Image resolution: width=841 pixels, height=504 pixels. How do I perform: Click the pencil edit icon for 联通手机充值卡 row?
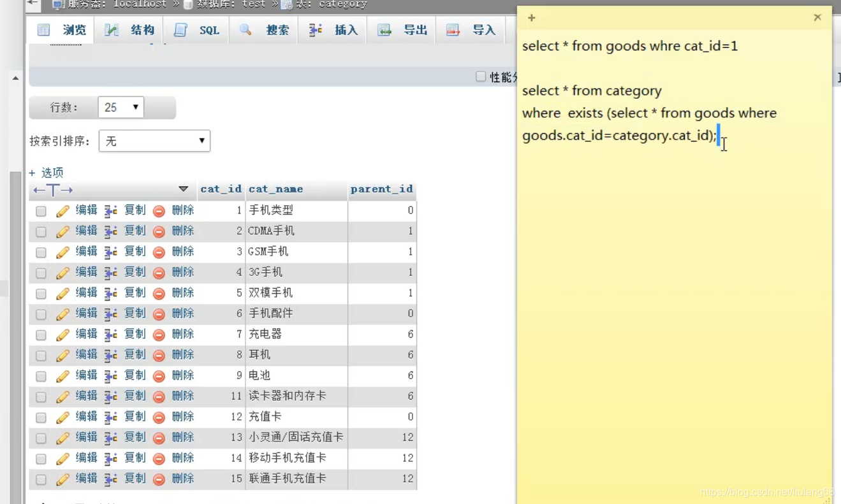pos(62,479)
